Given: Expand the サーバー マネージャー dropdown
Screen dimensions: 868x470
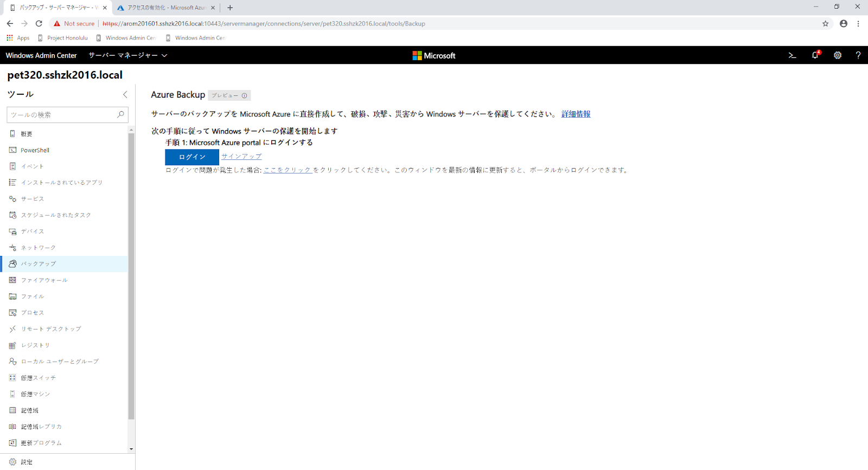Looking at the screenshot, I should 128,55.
